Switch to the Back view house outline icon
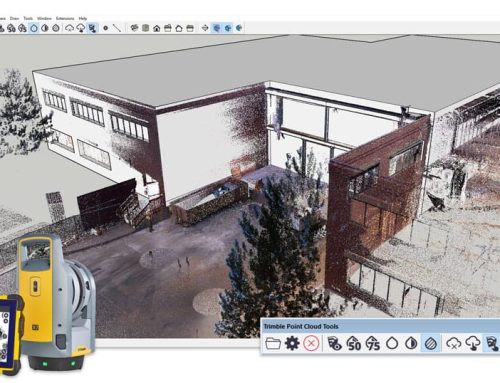 click(179, 28)
